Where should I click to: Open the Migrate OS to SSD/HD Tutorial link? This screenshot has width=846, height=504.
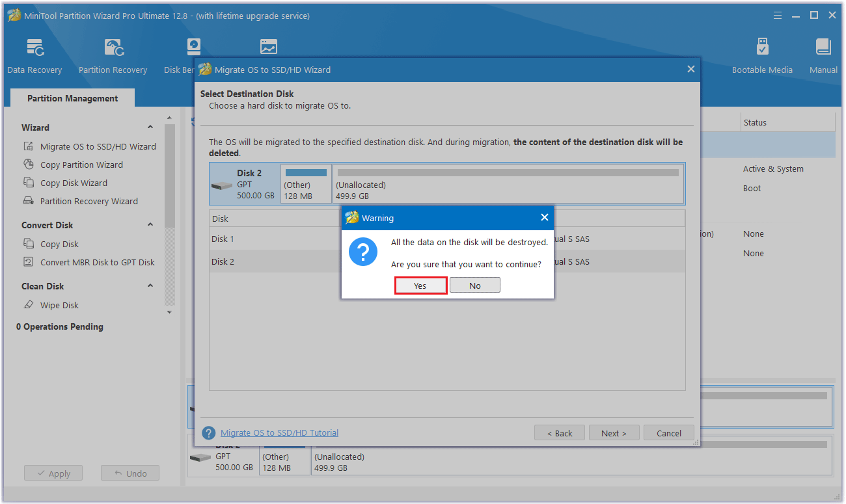point(279,432)
